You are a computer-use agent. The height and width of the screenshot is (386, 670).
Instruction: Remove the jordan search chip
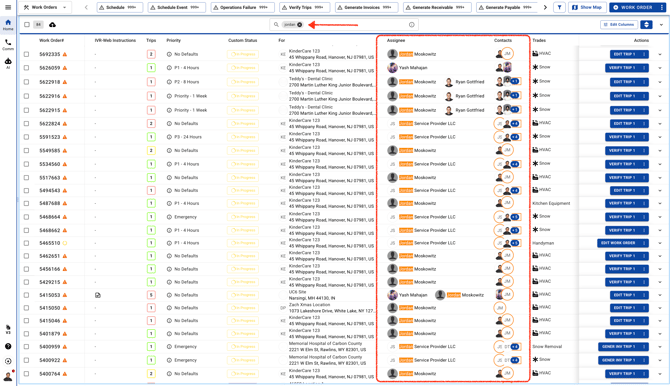(x=300, y=25)
